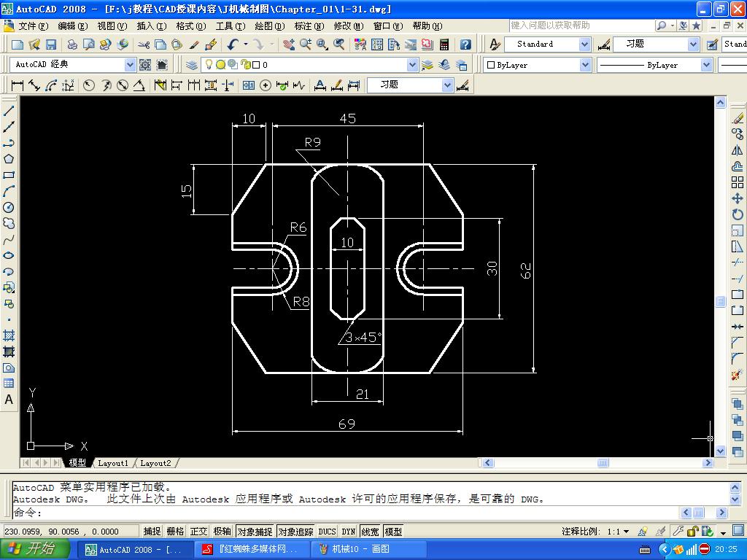
Task: Toggle DYN dynamic input
Action: point(349,532)
